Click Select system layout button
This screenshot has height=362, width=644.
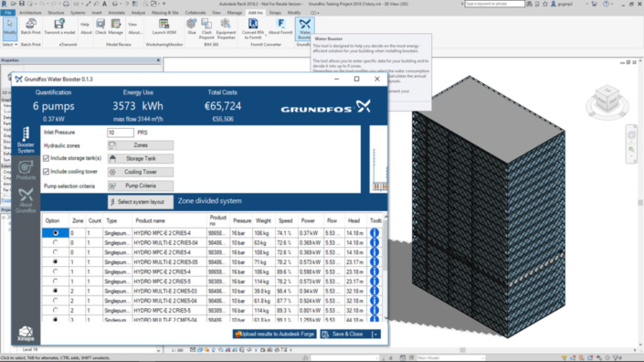coord(141,202)
